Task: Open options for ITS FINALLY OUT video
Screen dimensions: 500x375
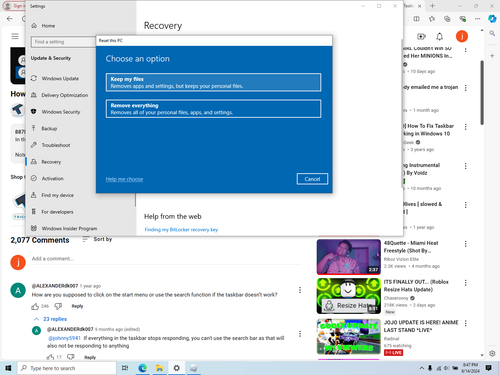Action: 466,283
